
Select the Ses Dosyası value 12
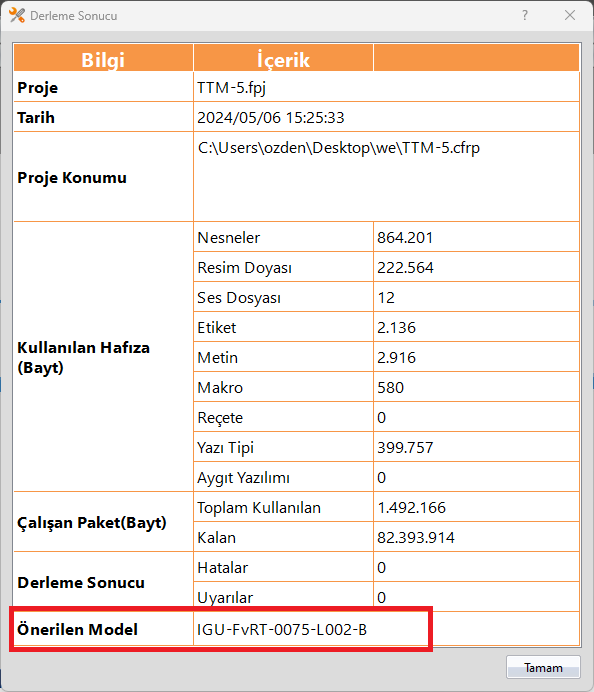pos(386,297)
